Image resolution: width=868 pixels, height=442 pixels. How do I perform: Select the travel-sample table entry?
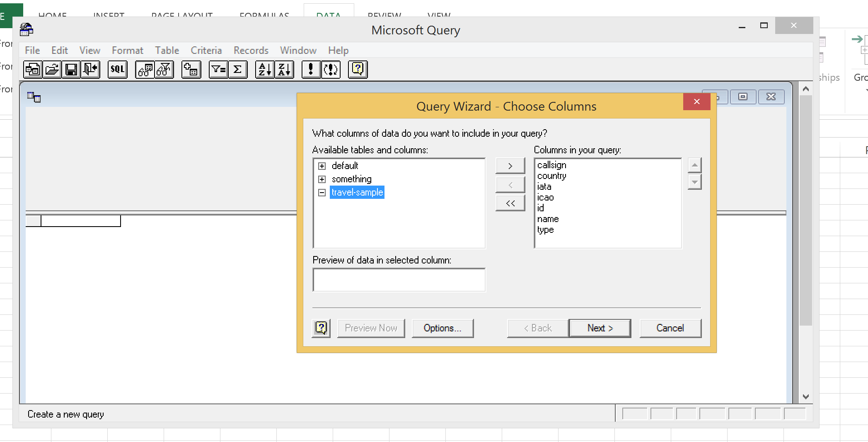tap(357, 192)
